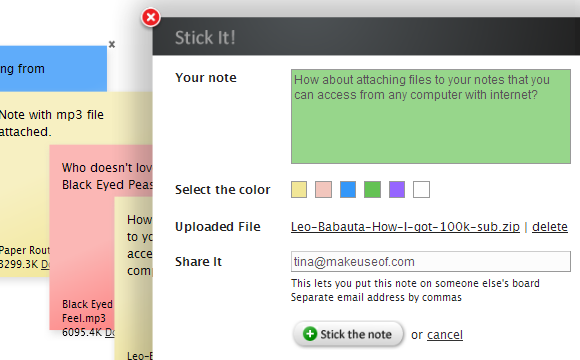Close the Stick It dialog with red X

pyautogui.click(x=151, y=17)
